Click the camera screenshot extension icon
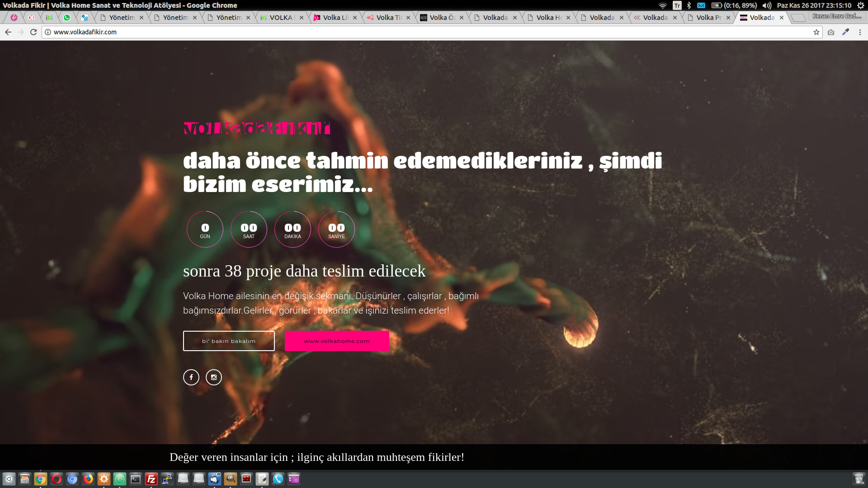Image resolution: width=868 pixels, height=488 pixels. coord(831,32)
